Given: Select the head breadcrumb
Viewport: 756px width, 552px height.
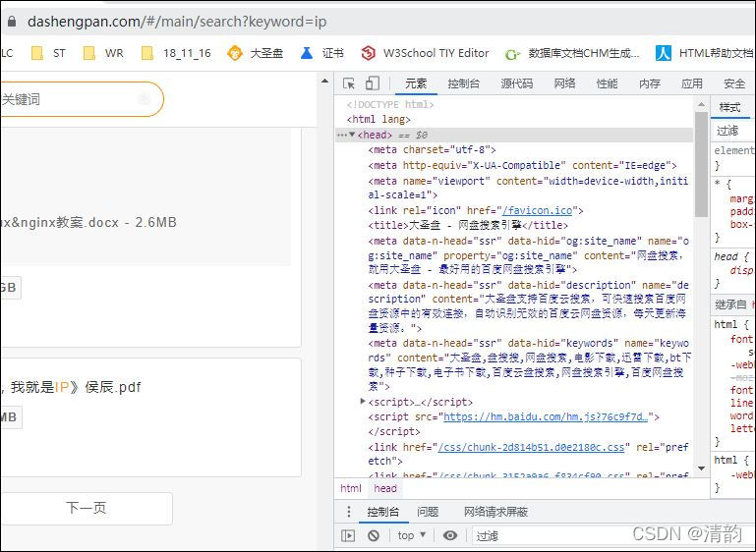Looking at the screenshot, I should (385, 488).
